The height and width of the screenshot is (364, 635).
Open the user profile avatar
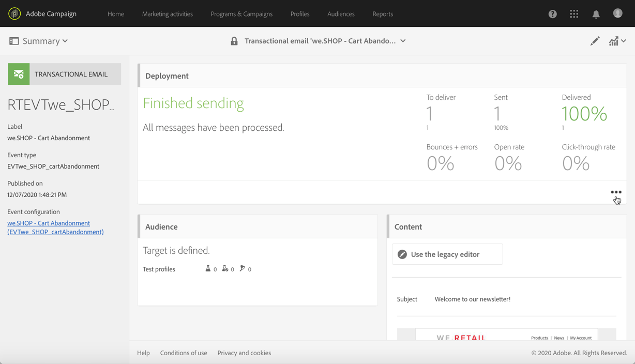click(617, 13)
